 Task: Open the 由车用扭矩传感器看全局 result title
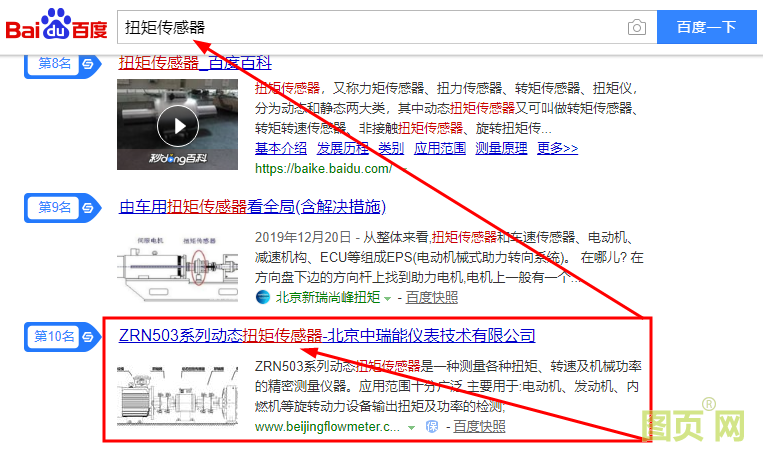251,207
